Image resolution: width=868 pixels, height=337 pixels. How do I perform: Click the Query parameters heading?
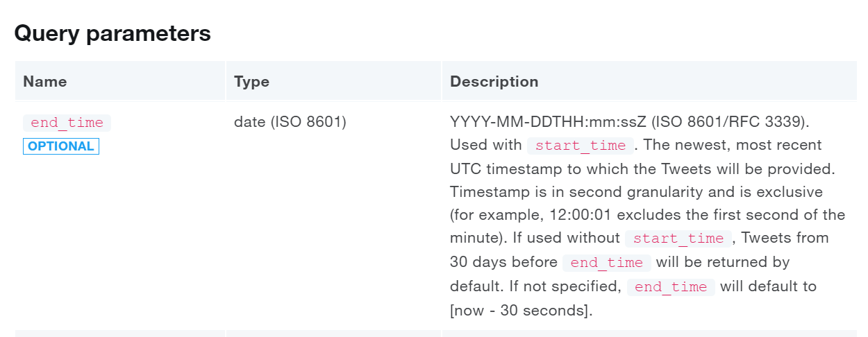(x=112, y=33)
